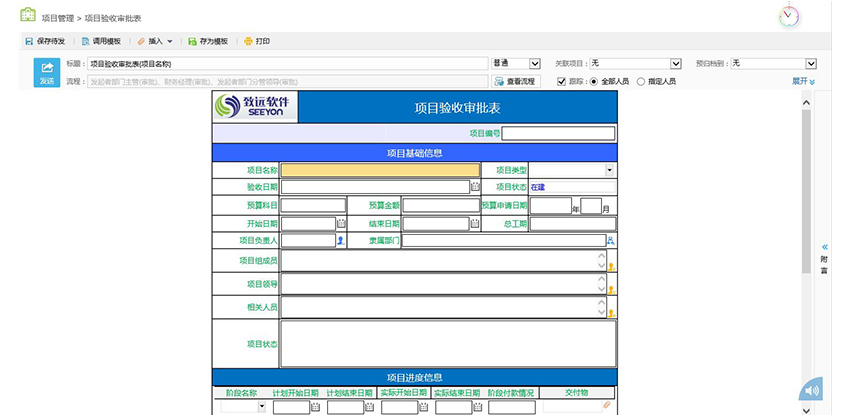Click the 展开 expand link
842x415 pixels.
(x=803, y=81)
